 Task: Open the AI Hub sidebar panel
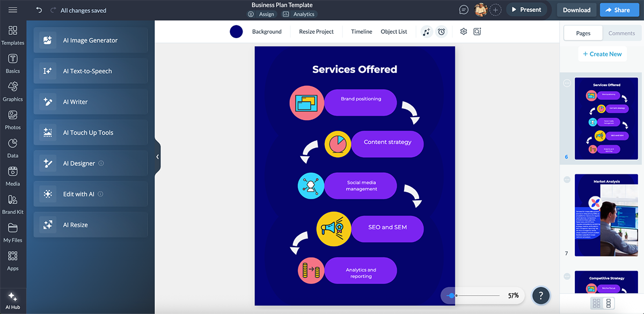13,300
